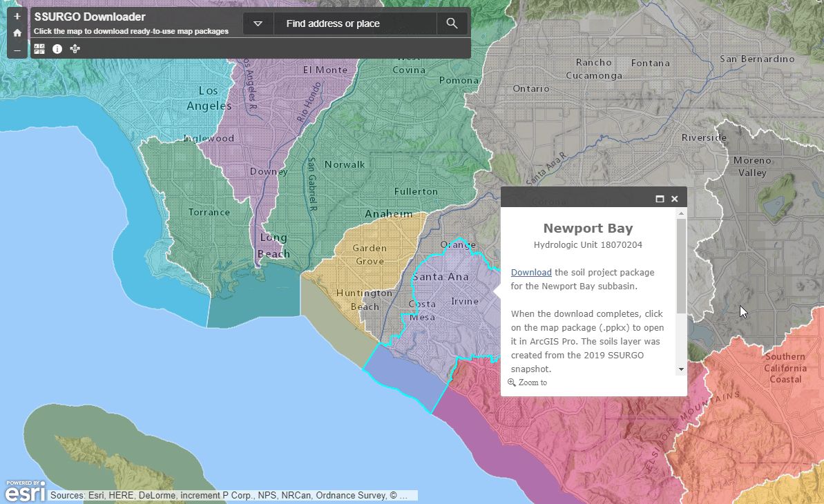Click the Newport Bay popup title
This screenshot has width=824, height=504.
pos(588,228)
